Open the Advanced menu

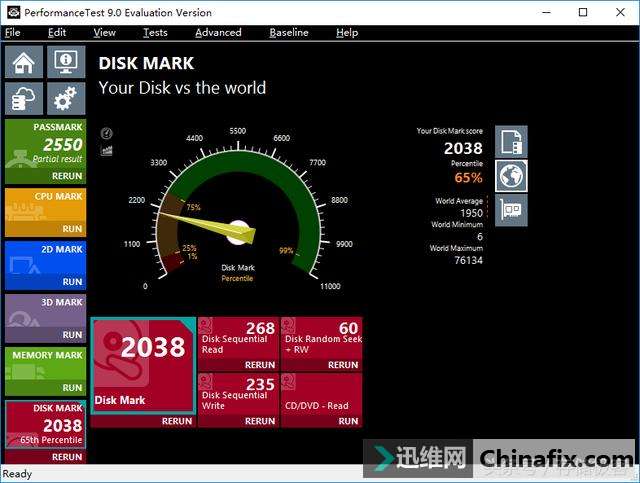(218, 33)
